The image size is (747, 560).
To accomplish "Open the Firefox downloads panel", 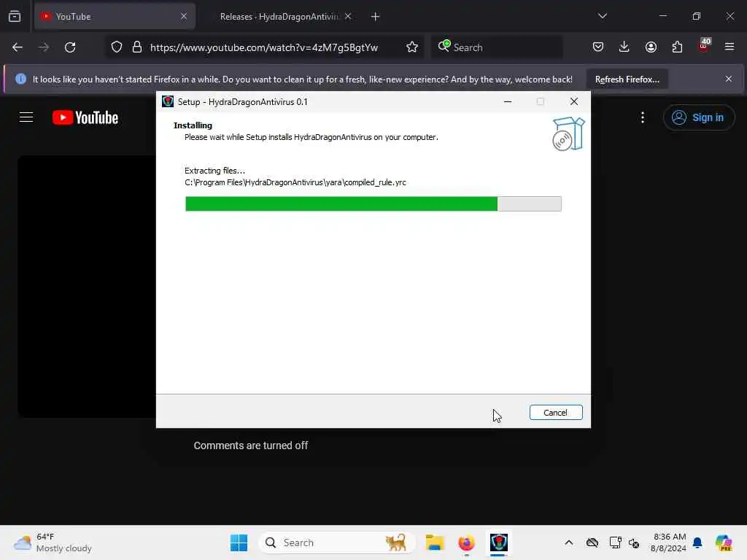I will coord(624,47).
